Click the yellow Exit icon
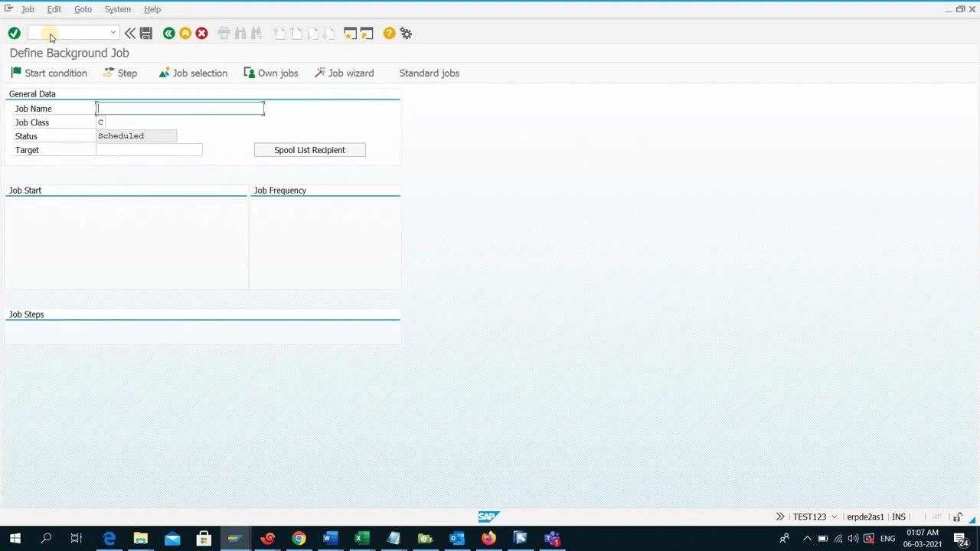The image size is (980, 551). point(185,33)
